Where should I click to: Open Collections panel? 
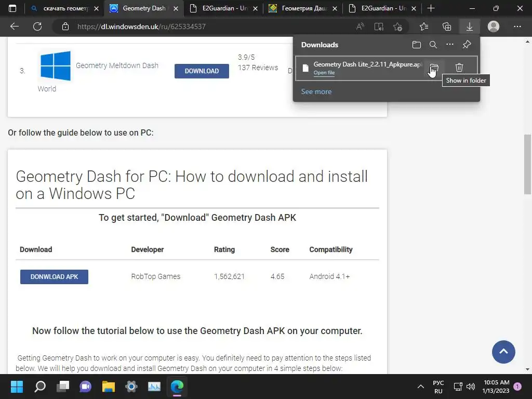(x=447, y=26)
